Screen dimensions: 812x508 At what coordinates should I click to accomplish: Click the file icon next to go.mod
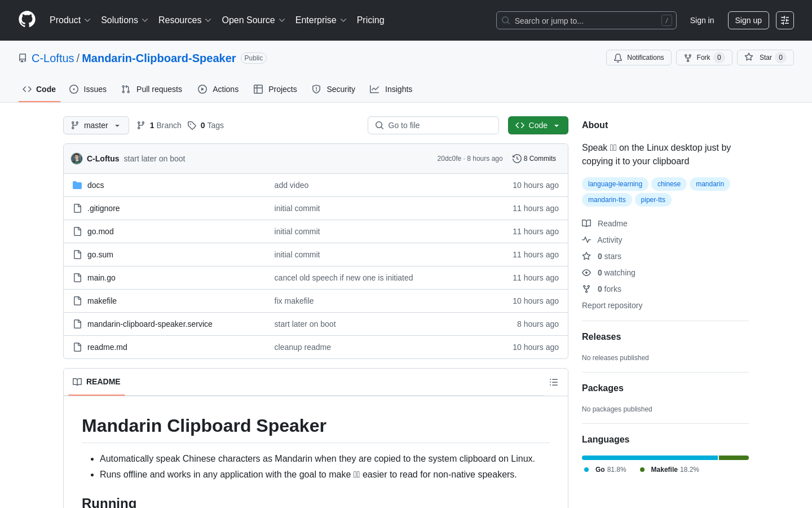point(77,231)
